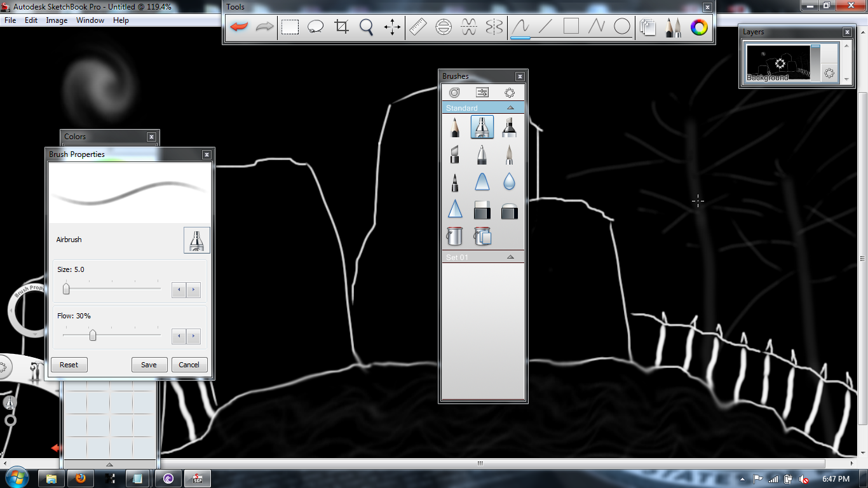The width and height of the screenshot is (868, 488).
Task: Increase Size with right stepper arrow
Action: (194, 290)
